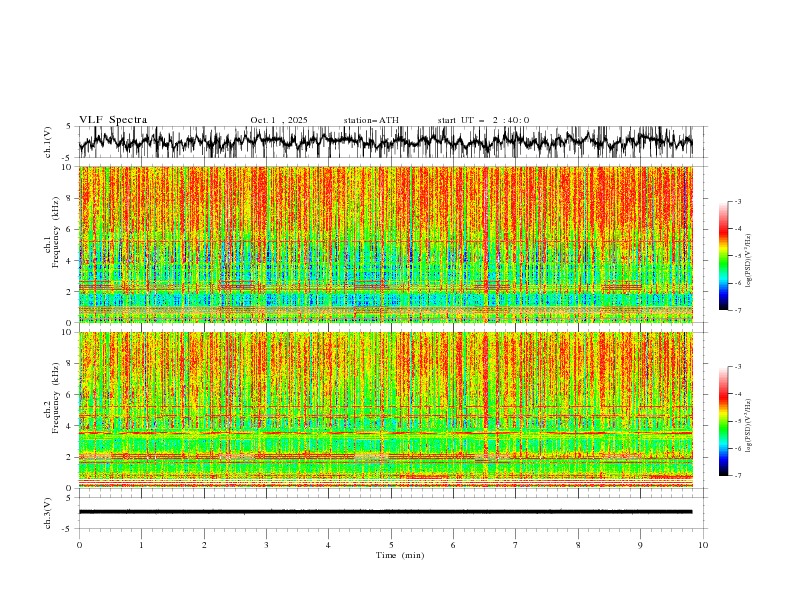The image size is (792, 612).
Task: Click the ch.3(V) axis "-5" tick label
Action: coord(68,529)
